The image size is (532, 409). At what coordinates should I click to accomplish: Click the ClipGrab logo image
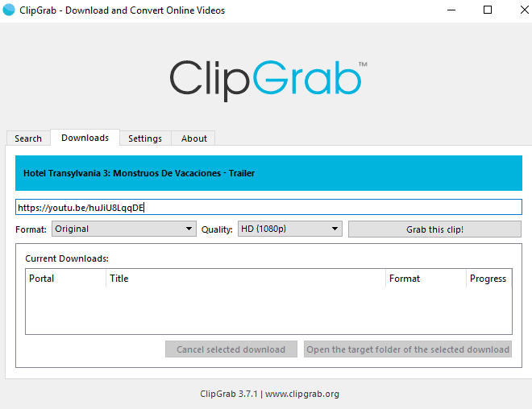pyautogui.click(x=268, y=80)
